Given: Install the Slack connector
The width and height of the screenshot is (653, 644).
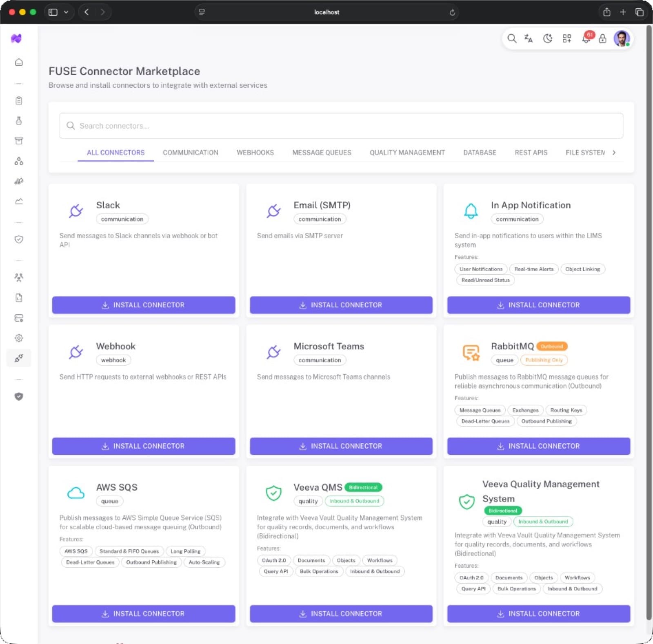Looking at the screenshot, I should 144,305.
